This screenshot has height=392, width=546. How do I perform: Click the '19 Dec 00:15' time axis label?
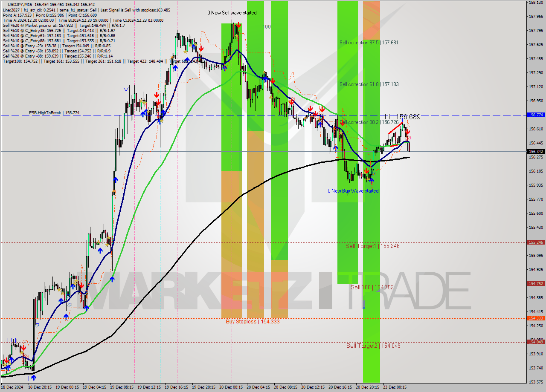[x=67, y=388]
